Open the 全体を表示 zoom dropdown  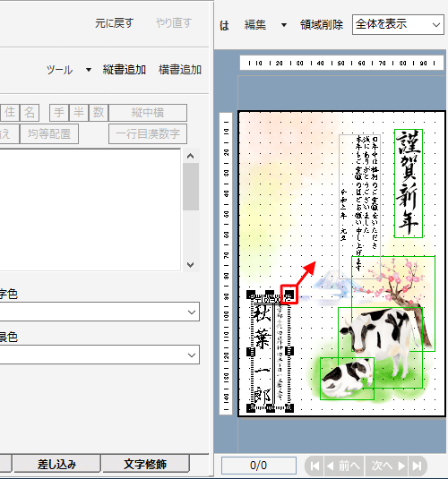(x=398, y=24)
